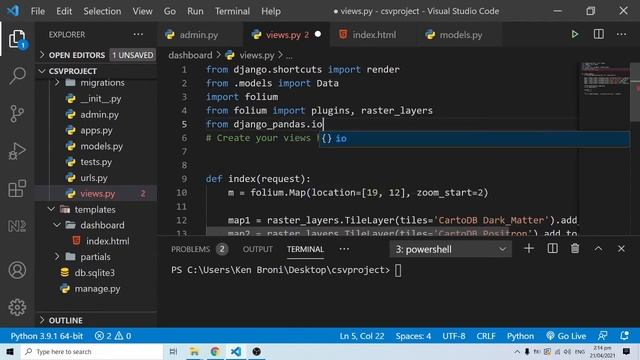Select Python language mode in status bar
The height and width of the screenshot is (360, 640).
[520, 336]
